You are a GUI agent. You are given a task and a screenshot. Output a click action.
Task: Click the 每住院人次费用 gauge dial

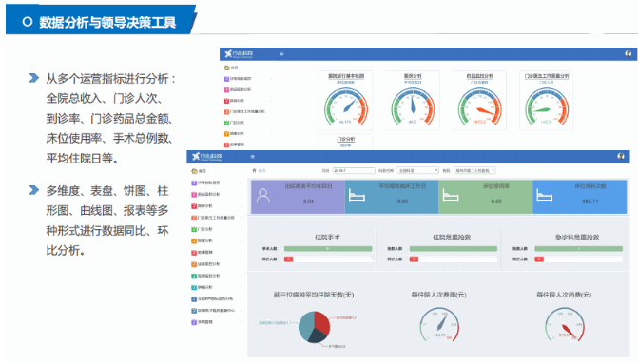439,324
